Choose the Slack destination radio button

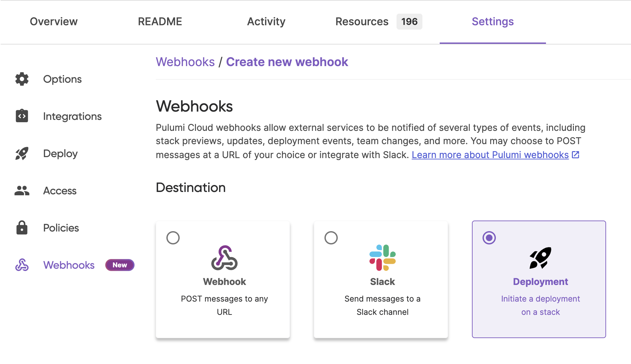[x=330, y=238]
